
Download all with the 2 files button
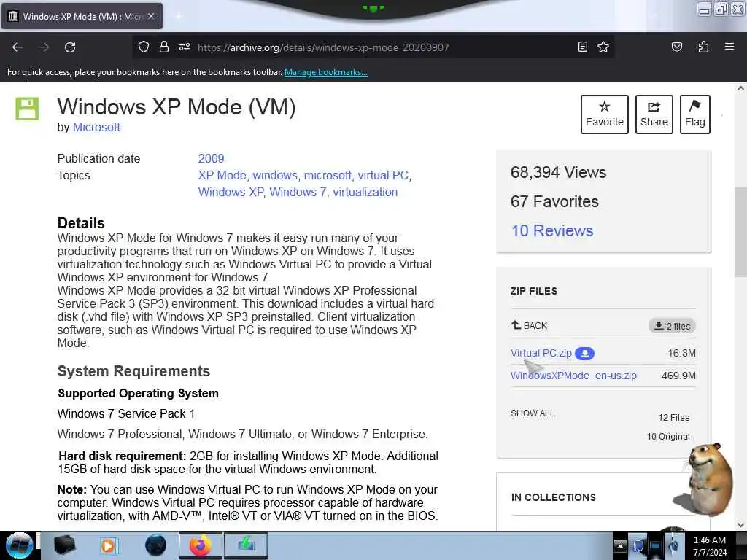tap(672, 326)
